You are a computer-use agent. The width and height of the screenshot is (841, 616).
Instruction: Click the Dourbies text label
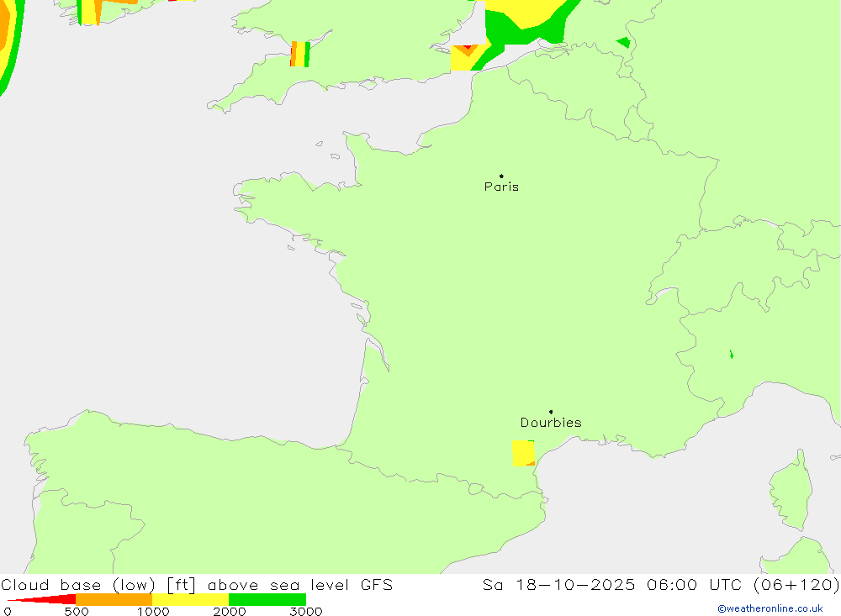(x=551, y=423)
